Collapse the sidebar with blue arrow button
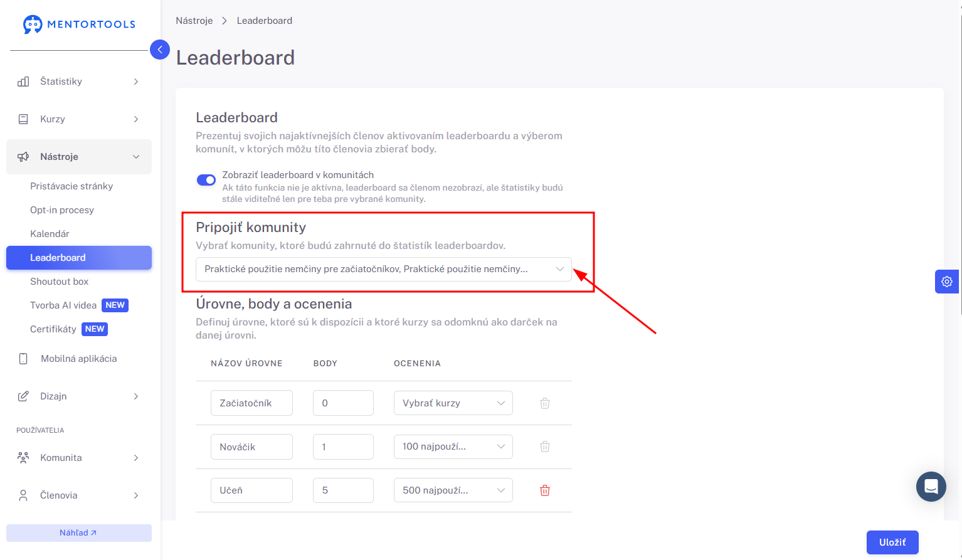The image size is (962, 560). tap(160, 50)
